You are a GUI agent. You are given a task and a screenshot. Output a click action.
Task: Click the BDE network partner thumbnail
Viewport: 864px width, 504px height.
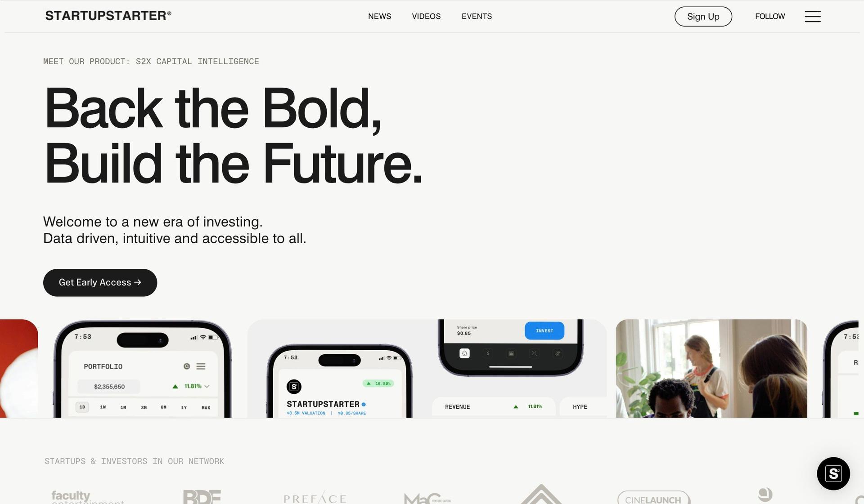pos(202,496)
